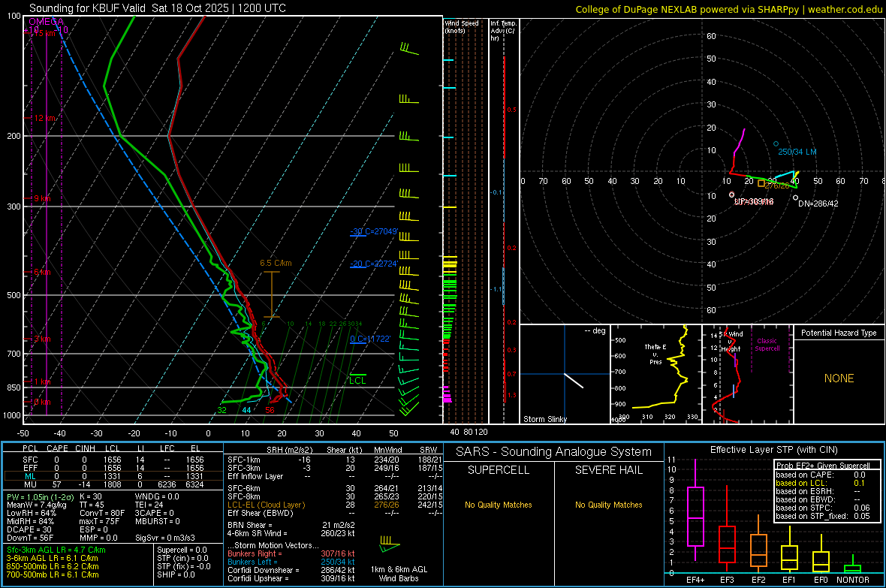The width and height of the screenshot is (886, 588).
Task: Click the Theta-E v. Pres label
Action: coord(655,354)
